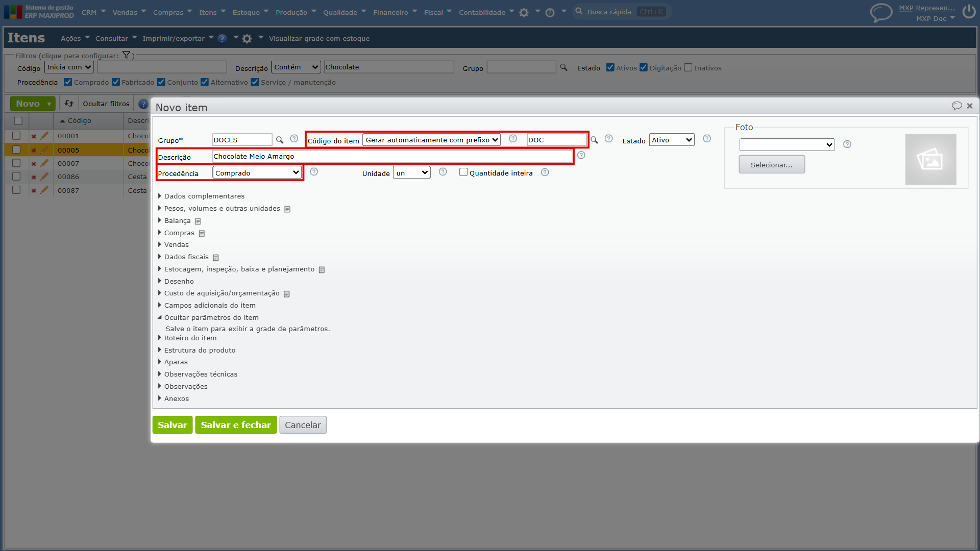Viewport: 980px width, 551px height.
Task: Uncheck the Ativos state filter
Action: (x=610, y=67)
